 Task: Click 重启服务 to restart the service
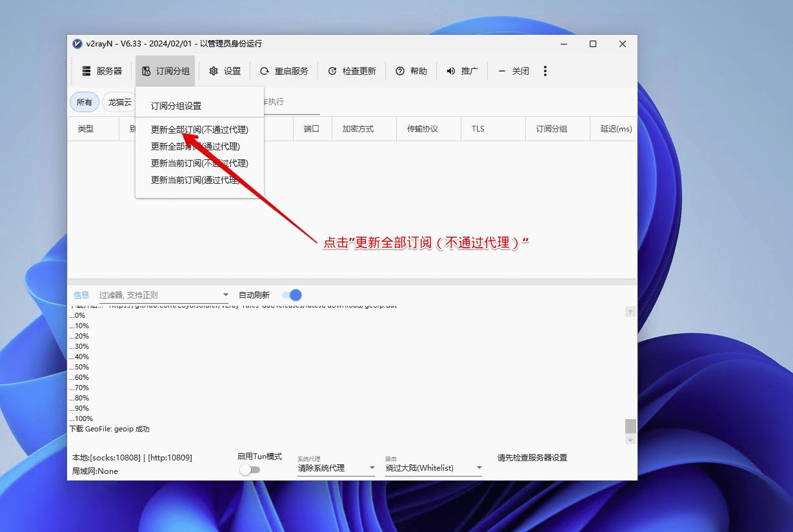[x=284, y=71]
